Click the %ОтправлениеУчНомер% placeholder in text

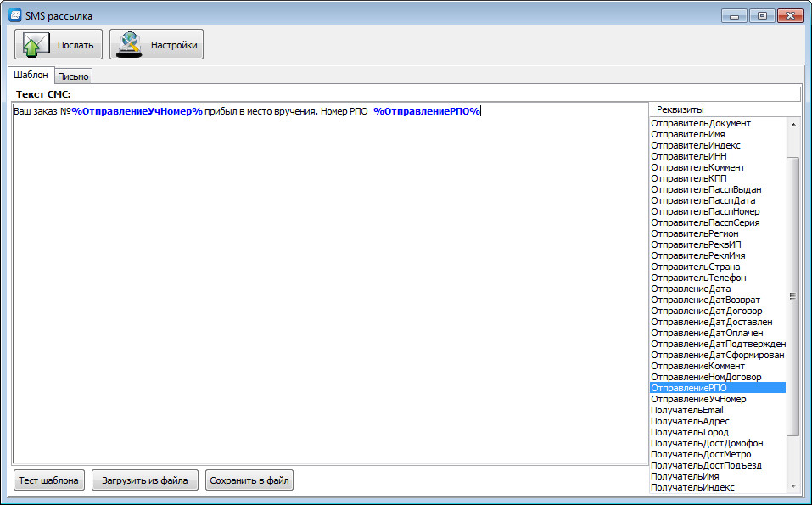[137, 111]
